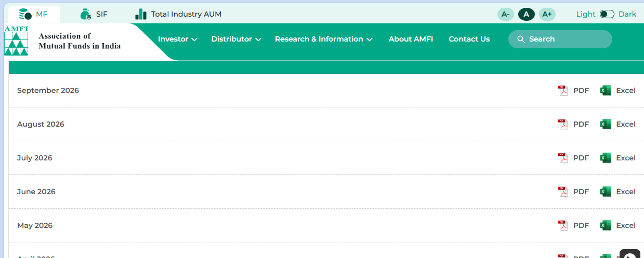Decrease font size with A- button
The image size is (644, 258).
coord(506,14)
